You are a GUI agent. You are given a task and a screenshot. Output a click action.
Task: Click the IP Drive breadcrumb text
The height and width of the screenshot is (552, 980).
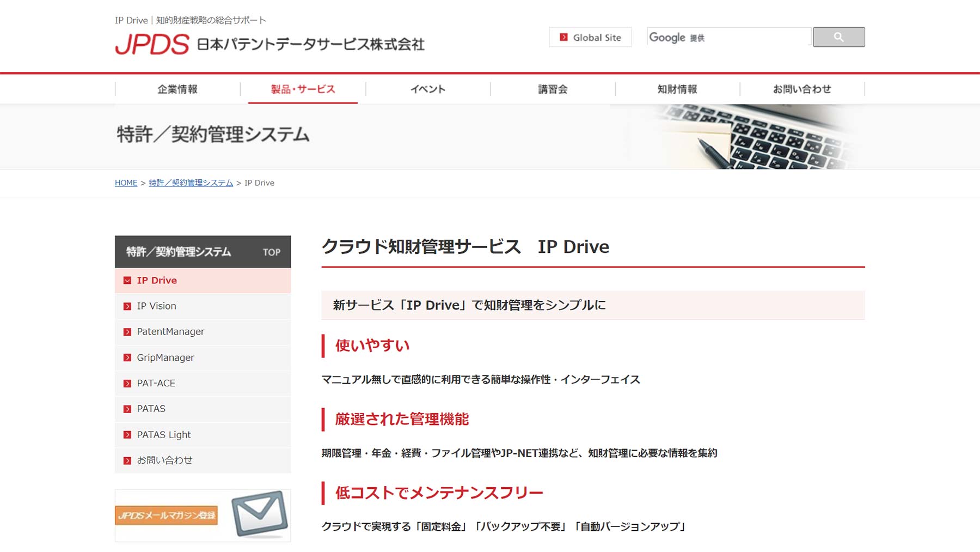tap(259, 183)
